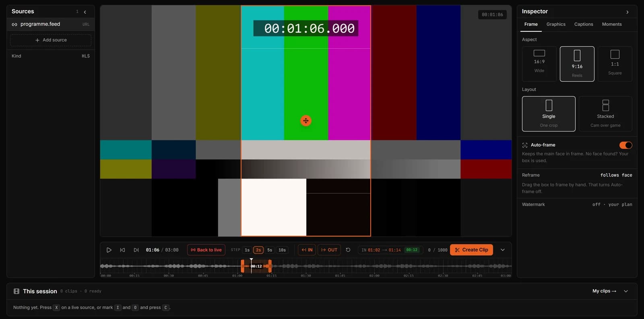Click the film-strip icon beside This session
The width and height of the screenshot is (644, 319).
(17, 291)
